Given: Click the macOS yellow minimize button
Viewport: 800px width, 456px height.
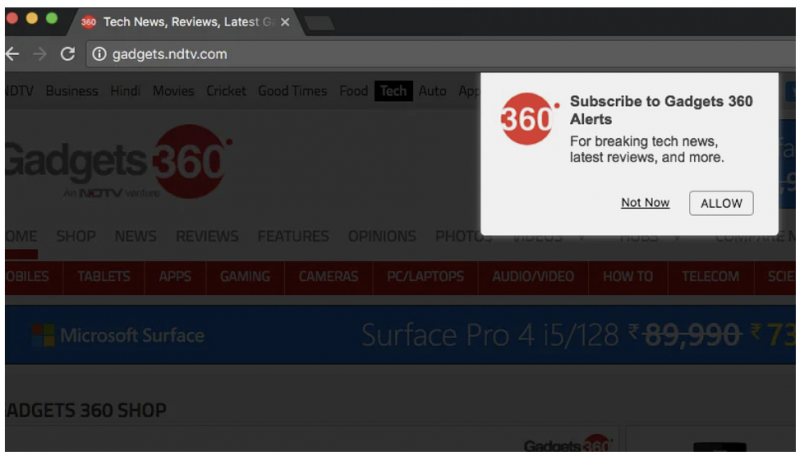Looking at the screenshot, I should (32, 18).
